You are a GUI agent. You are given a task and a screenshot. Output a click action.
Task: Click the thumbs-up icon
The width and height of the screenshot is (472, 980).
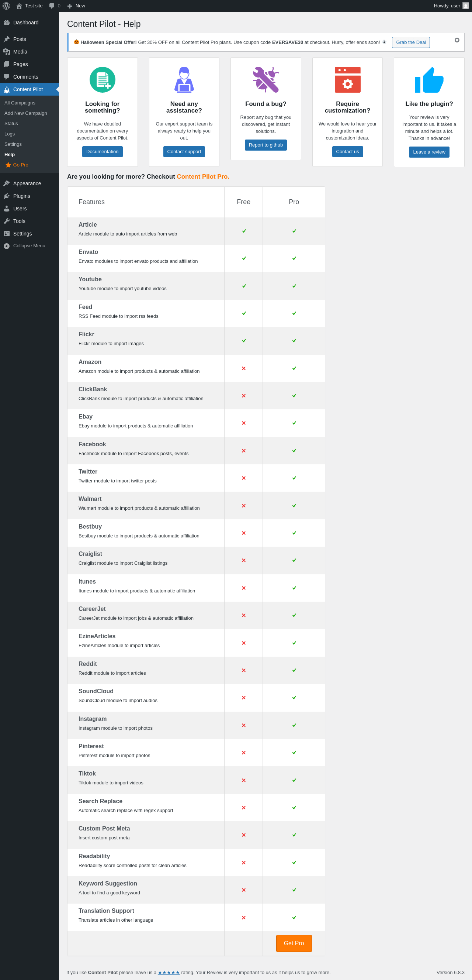tap(429, 80)
